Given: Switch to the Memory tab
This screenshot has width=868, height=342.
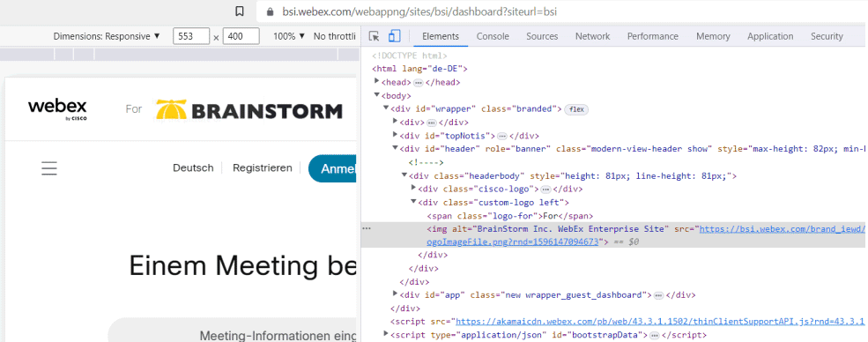Looking at the screenshot, I should click(x=713, y=36).
